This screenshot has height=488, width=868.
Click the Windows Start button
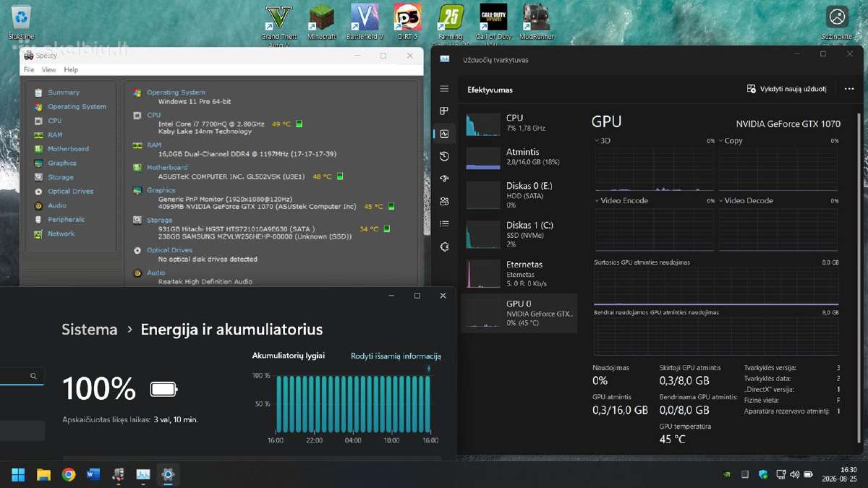click(18, 475)
